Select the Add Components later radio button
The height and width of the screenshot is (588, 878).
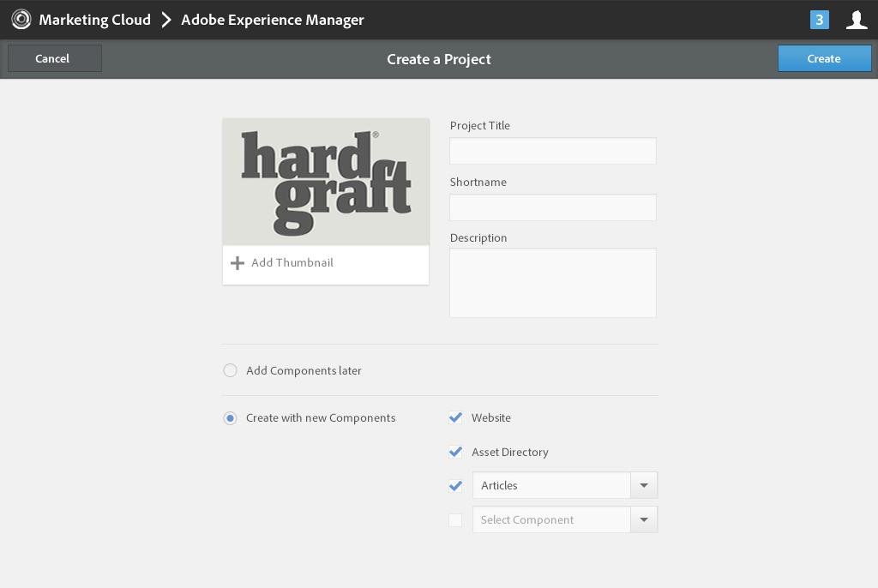[x=230, y=371]
